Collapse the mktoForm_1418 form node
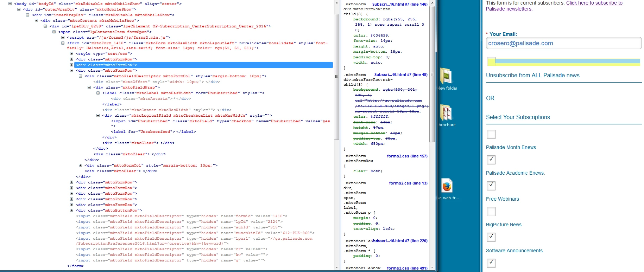Screen dimensions: 644x272 pos(63,43)
